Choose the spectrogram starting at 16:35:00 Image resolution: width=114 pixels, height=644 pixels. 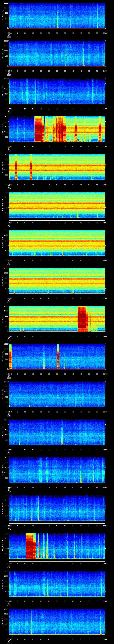pyautogui.click(x=57, y=508)
